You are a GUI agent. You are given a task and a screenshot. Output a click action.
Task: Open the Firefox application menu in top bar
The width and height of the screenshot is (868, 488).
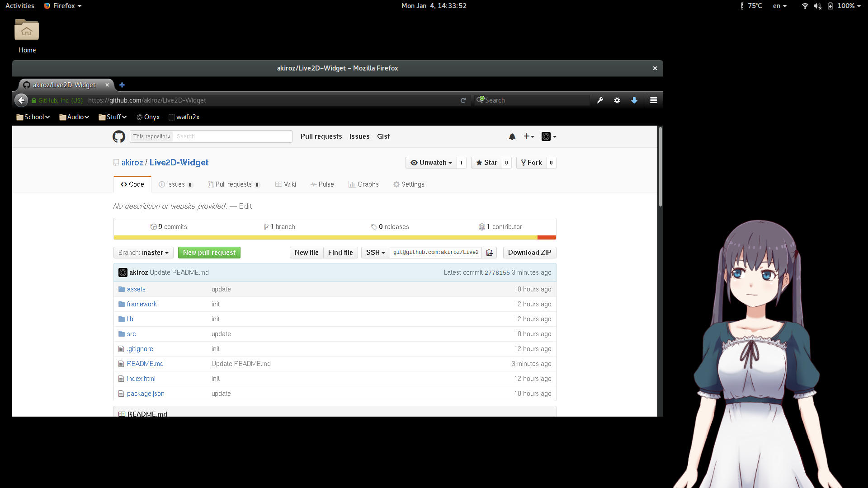click(x=63, y=6)
